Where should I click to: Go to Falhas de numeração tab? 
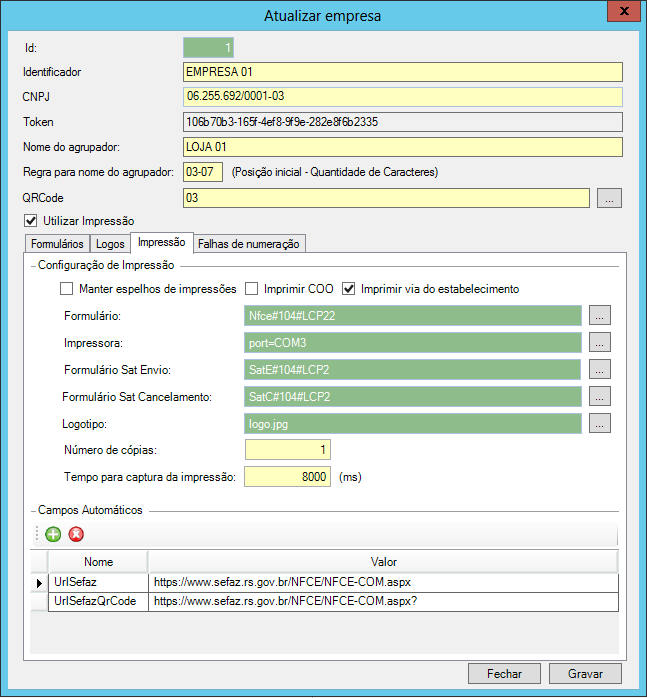(249, 243)
